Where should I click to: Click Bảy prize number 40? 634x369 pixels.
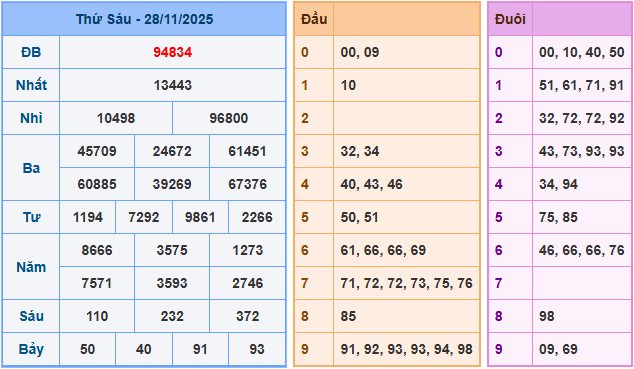[x=144, y=349]
